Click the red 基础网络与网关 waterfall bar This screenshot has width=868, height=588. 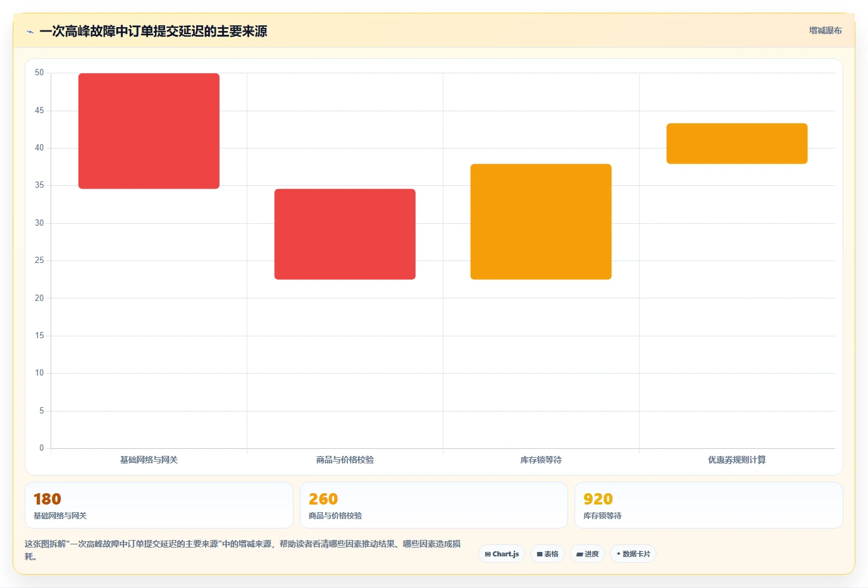click(x=149, y=131)
